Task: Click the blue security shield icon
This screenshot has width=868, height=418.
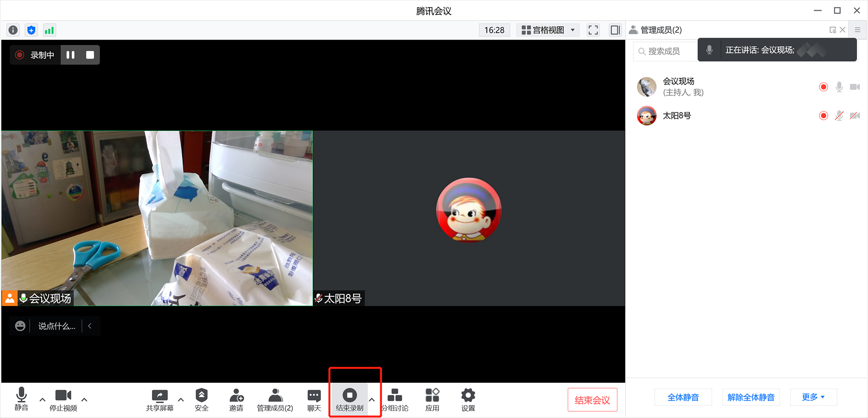Action: (31, 30)
